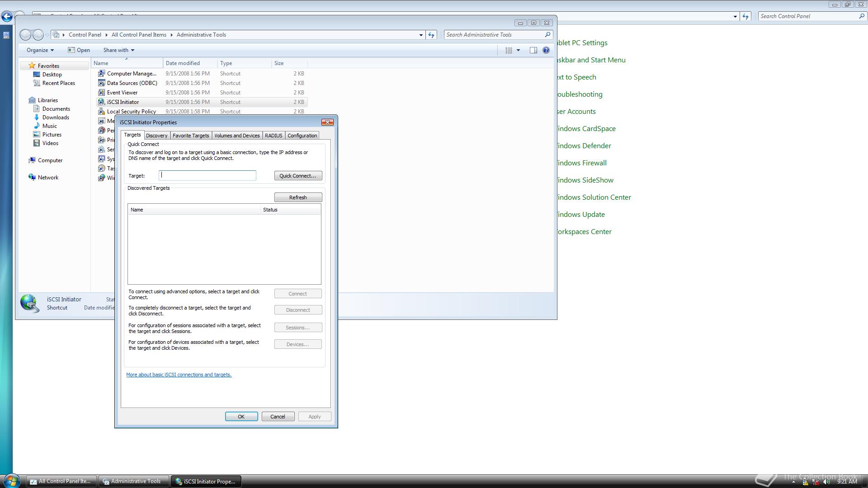Open Downloads folder in sidebar
This screenshot has width=868, height=488.
[56, 117]
